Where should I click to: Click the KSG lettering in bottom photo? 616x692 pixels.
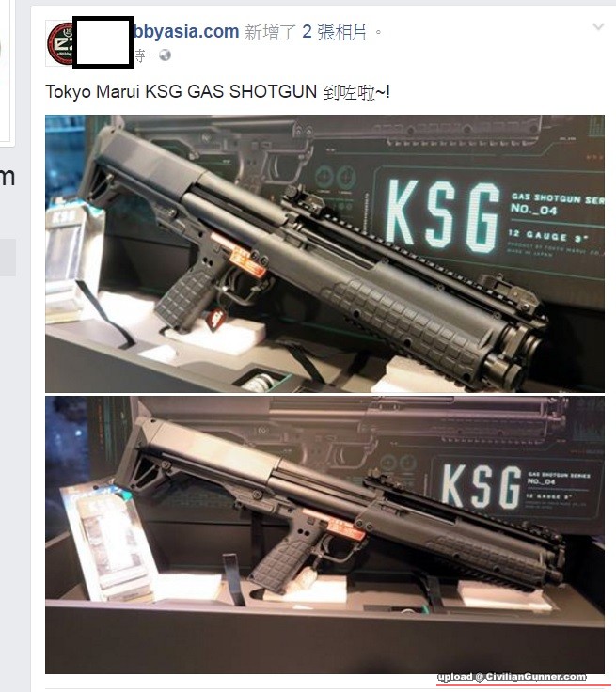click(x=481, y=485)
